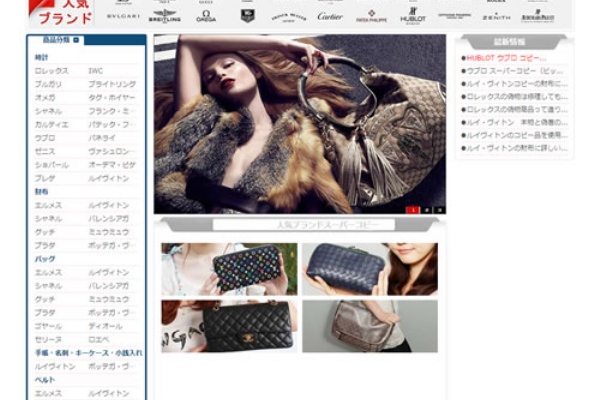Select slide 1 red banner indicator

(x=411, y=210)
